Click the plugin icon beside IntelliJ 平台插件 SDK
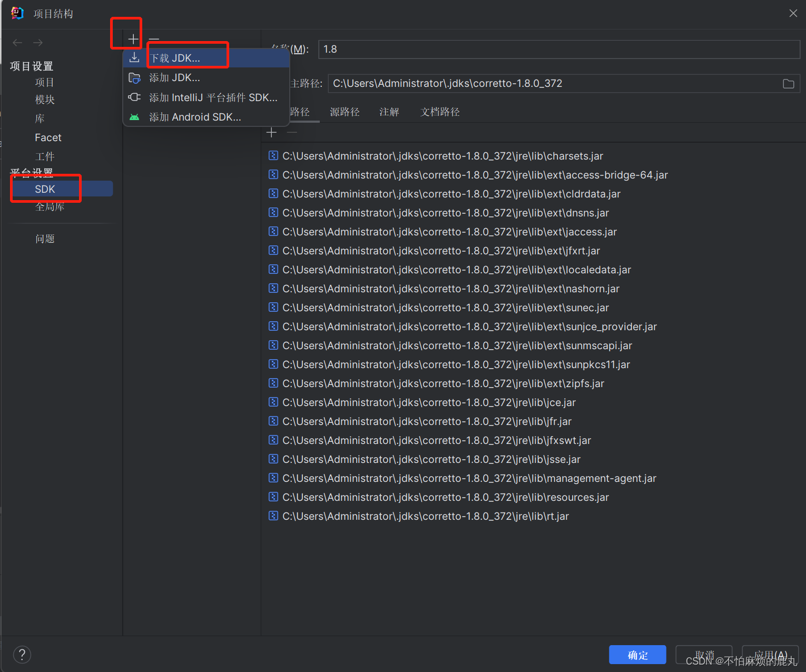The image size is (806, 672). pyautogui.click(x=134, y=97)
